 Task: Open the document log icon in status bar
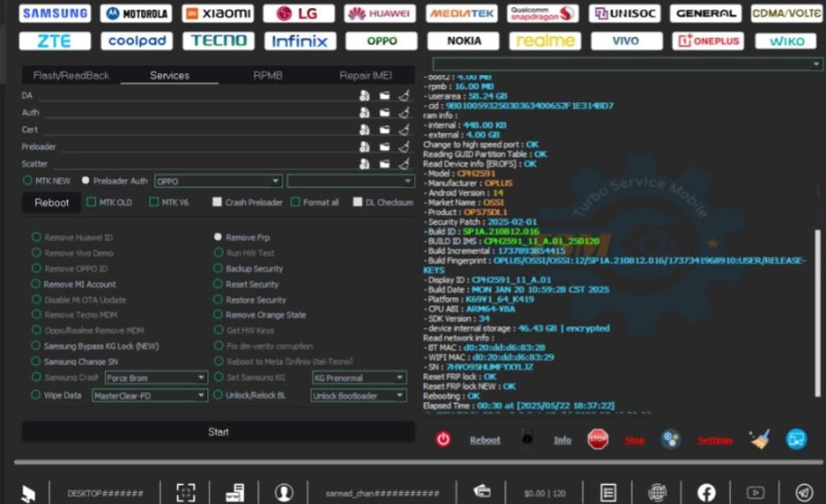[x=608, y=493]
